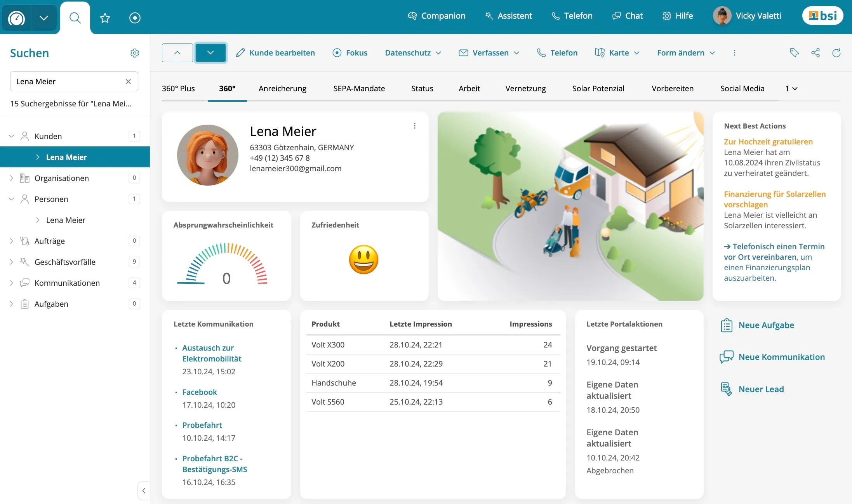Click the favorites star icon
The width and height of the screenshot is (852, 504).
[x=105, y=18]
